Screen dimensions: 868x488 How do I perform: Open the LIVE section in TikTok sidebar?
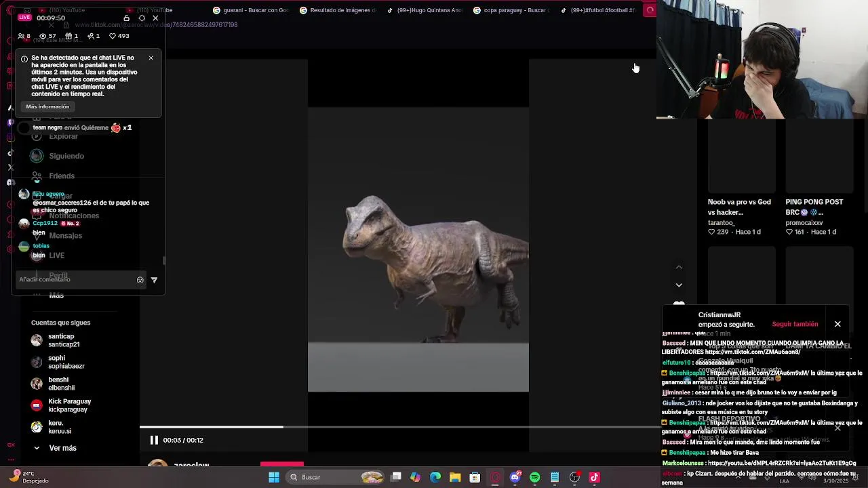[57, 256]
